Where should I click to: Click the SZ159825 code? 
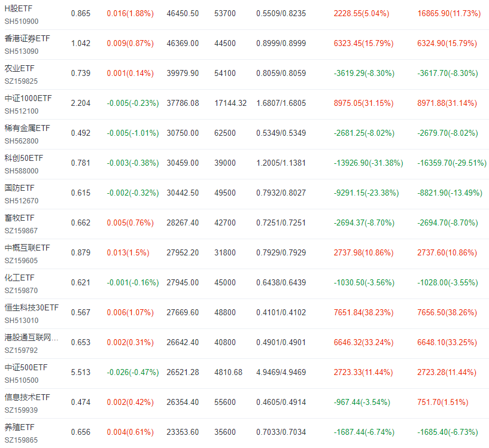(x=21, y=81)
